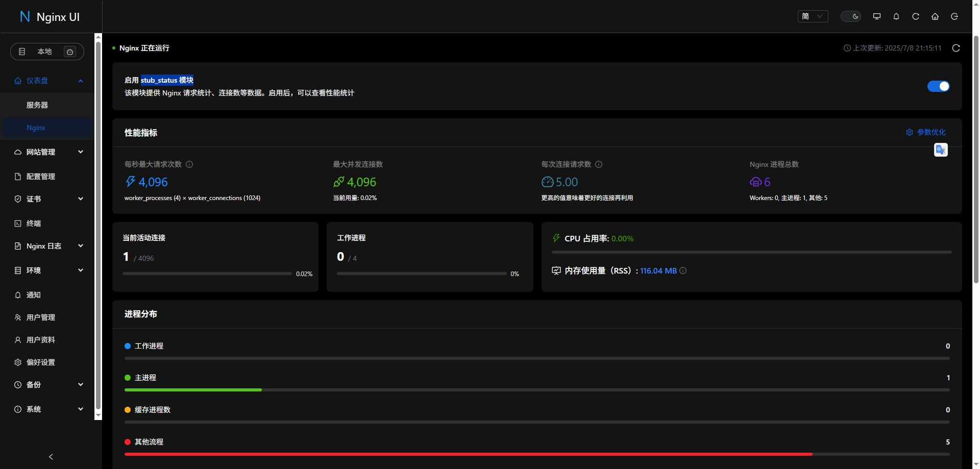Click the 环境 database icon
This screenshot has width=980, height=469.
pyautogui.click(x=18, y=270)
